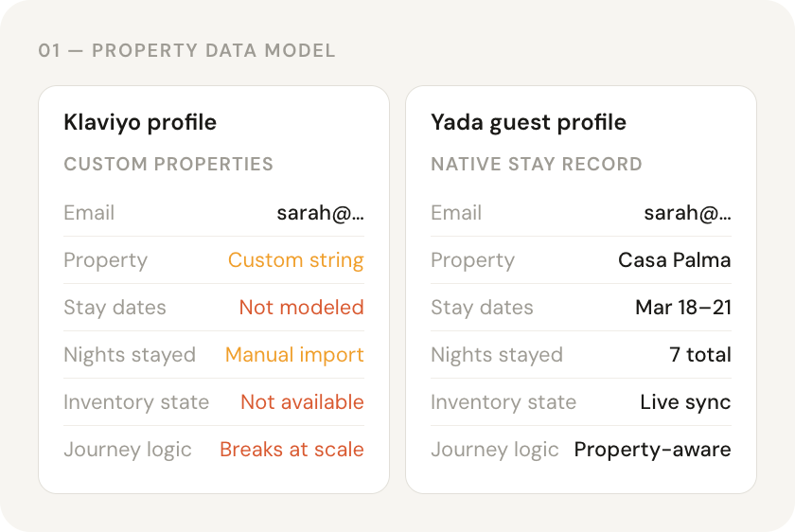Click the 01 Property Data Model heading
The image size is (795, 532).
pos(186,51)
